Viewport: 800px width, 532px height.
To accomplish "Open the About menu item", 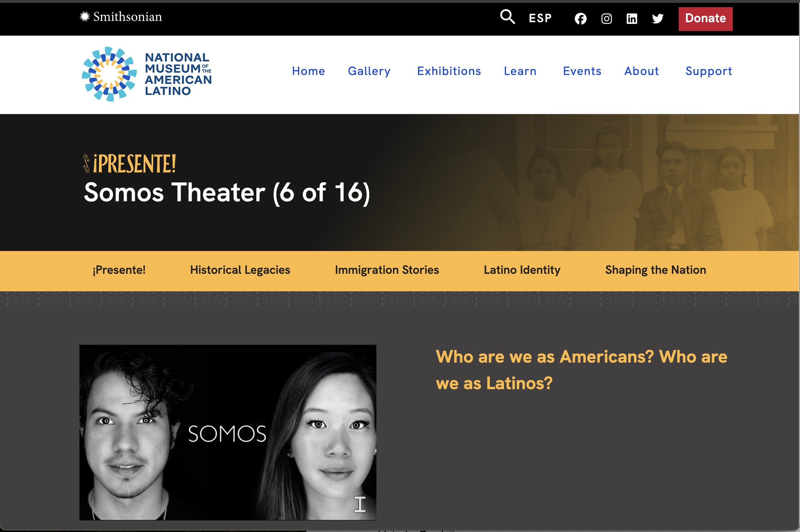I will (x=642, y=71).
